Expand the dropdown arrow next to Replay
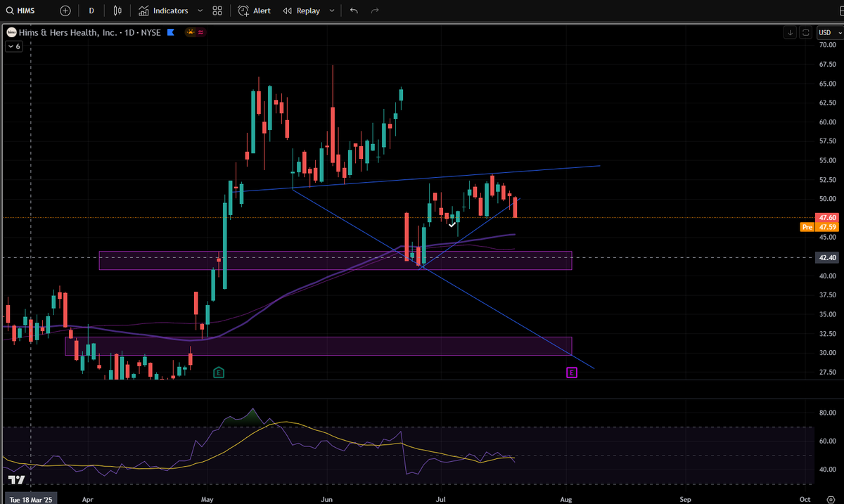Image resolution: width=844 pixels, height=504 pixels. click(x=331, y=11)
